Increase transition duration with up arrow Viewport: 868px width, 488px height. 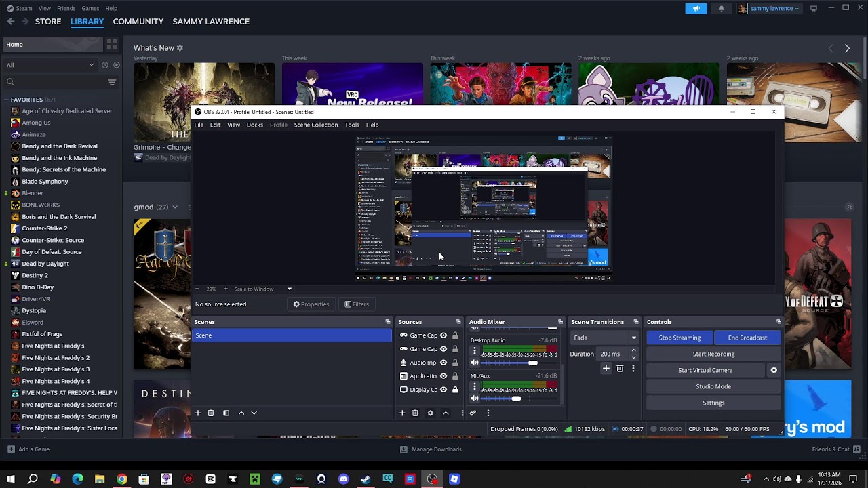[x=633, y=350]
